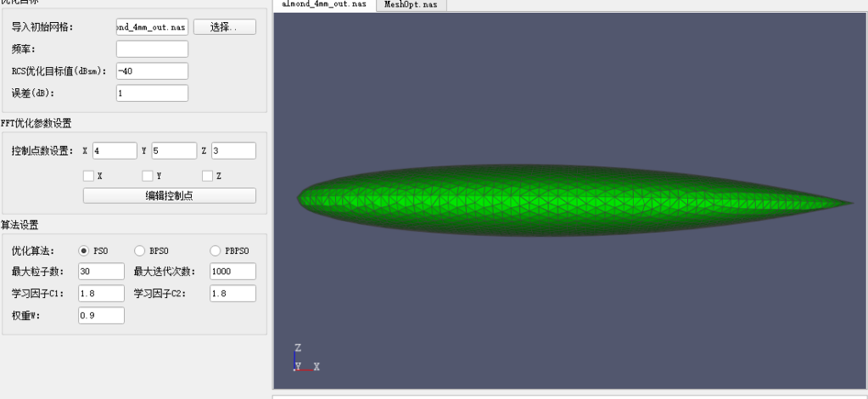Click the 误差(dB) input field
Viewport: 868px width, 399px height.
[x=152, y=93]
